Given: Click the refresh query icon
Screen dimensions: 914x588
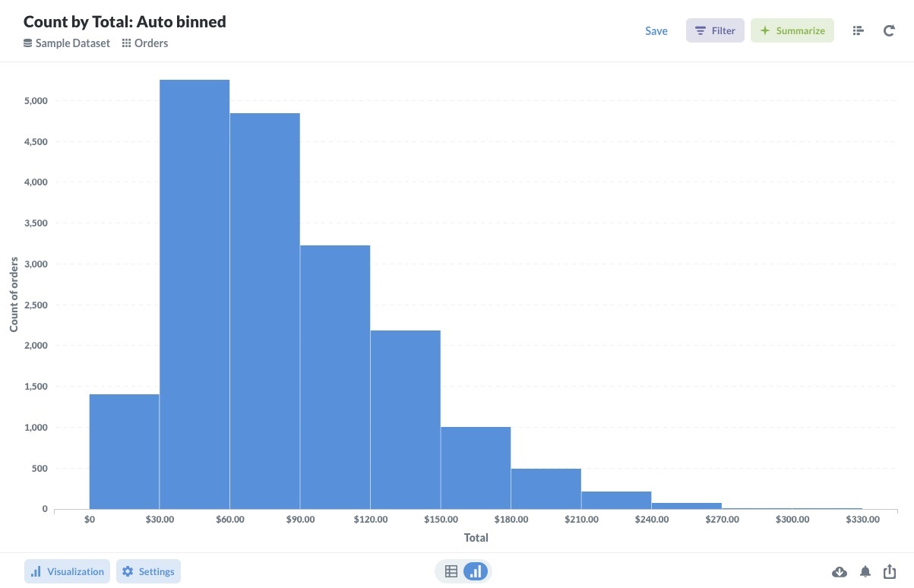Looking at the screenshot, I should 889,30.
